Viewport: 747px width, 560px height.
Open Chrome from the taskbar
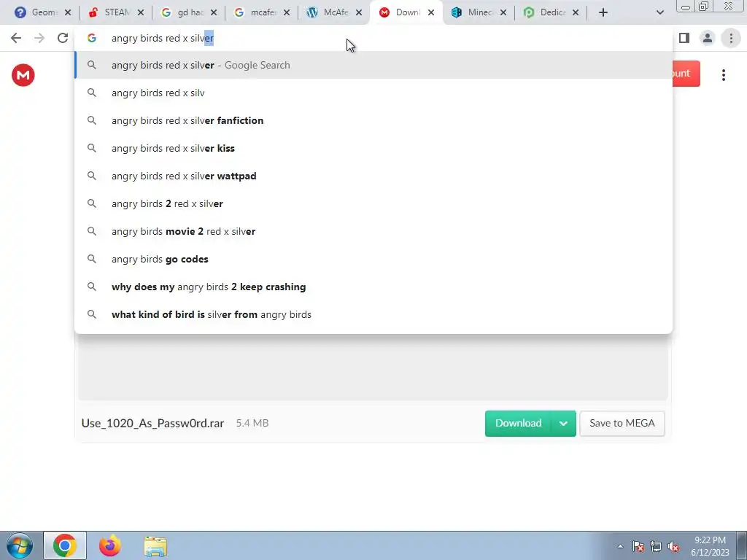pos(65,545)
